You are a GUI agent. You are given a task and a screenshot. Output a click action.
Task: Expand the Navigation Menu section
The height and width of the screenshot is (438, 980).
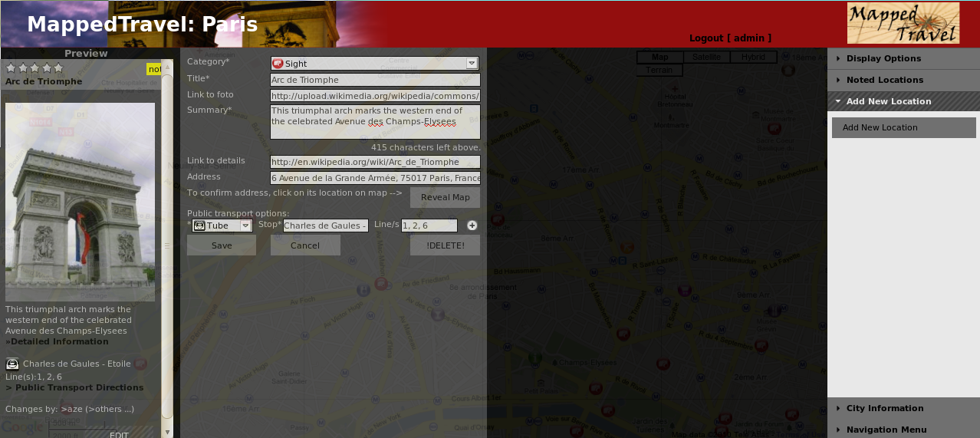pos(903,430)
